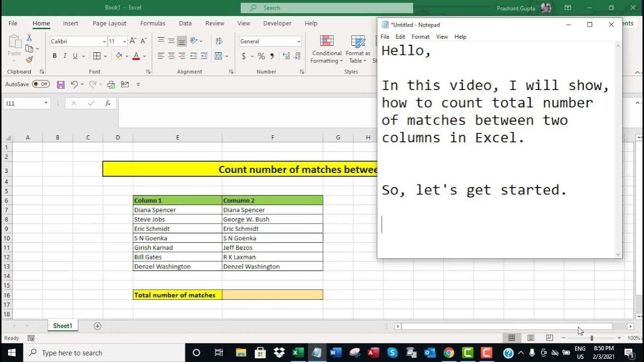644x362 pixels.
Task: Expand the Borders dropdown arrow
Action: click(x=105, y=56)
